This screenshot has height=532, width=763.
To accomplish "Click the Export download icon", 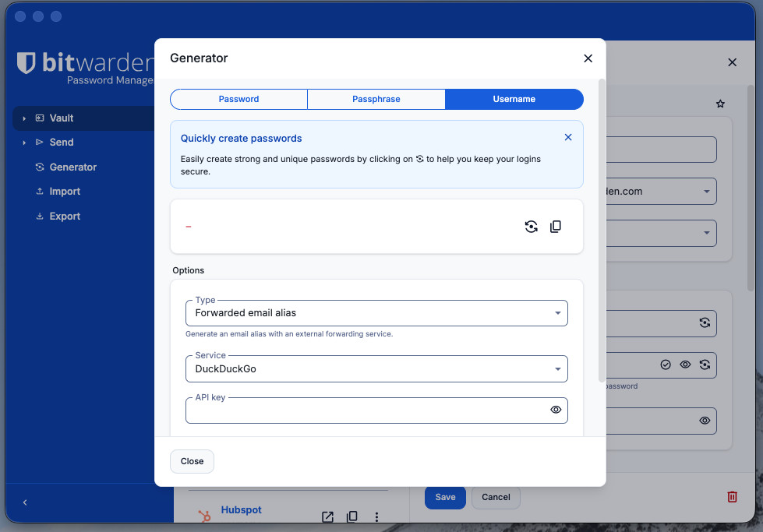I will click(40, 217).
